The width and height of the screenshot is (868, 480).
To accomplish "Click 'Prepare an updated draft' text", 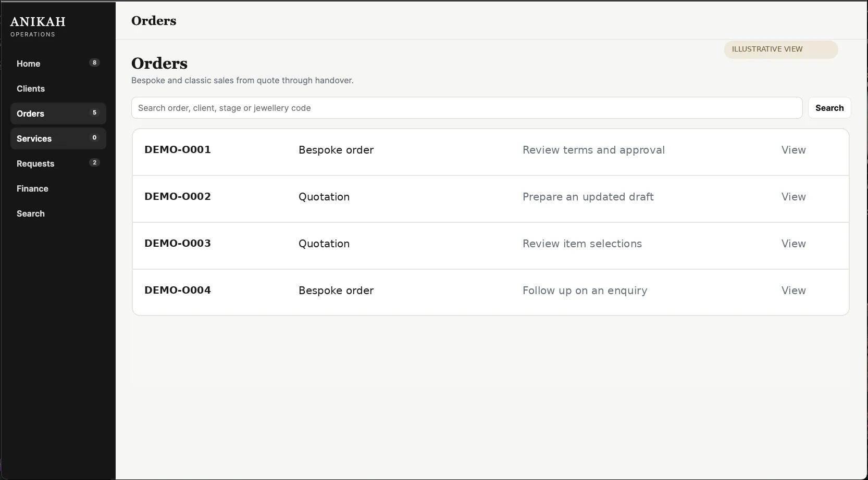I will (x=588, y=197).
